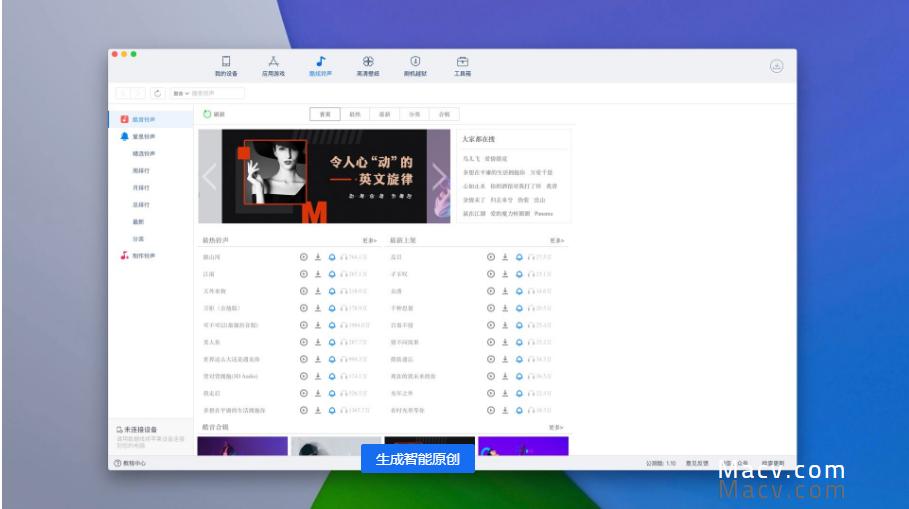Screen dimensions: 909x509
Task: Open the Flash & Jailbreak section (刷机越狱)
Action: (x=415, y=66)
